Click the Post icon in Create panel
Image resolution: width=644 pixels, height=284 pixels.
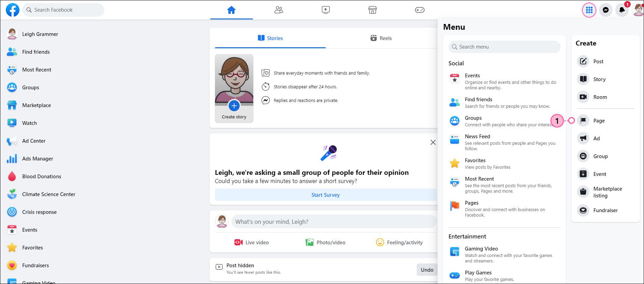[x=583, y=61]
